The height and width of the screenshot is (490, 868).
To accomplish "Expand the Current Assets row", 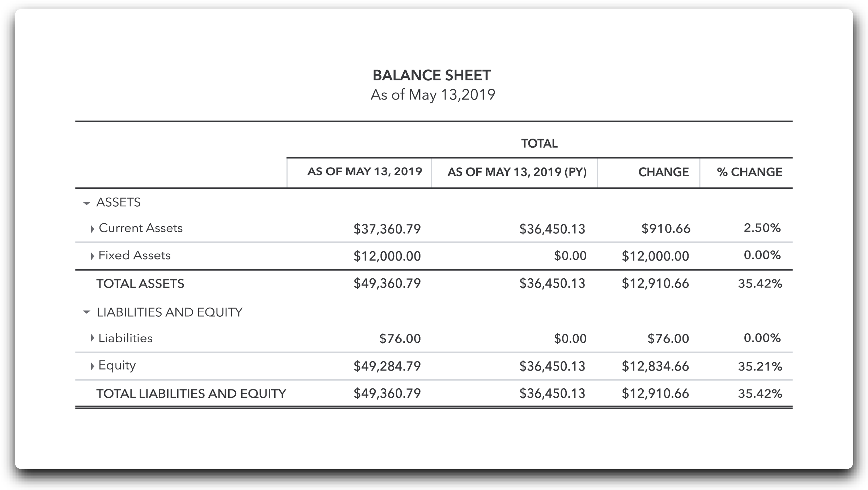I will point(93,229).
